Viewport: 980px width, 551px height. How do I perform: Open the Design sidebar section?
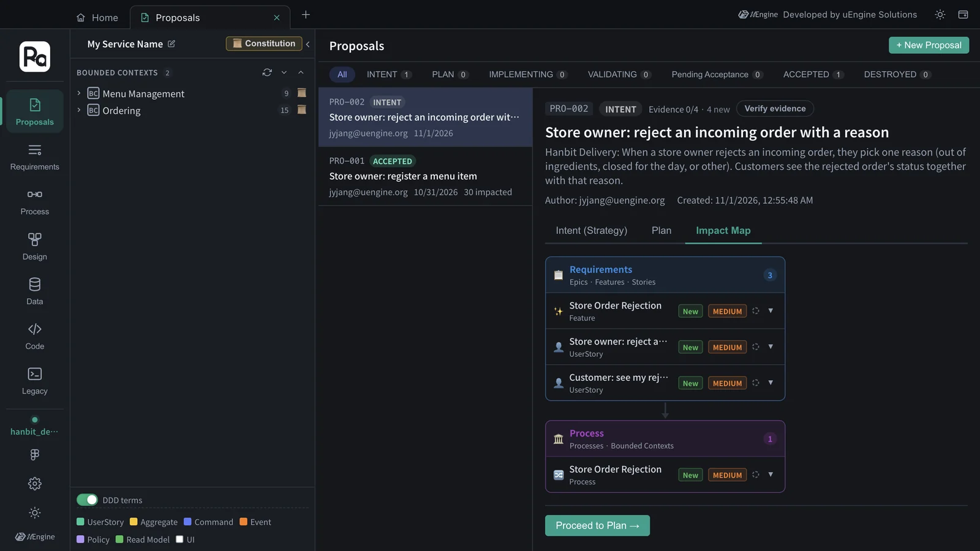click(35, 247)
